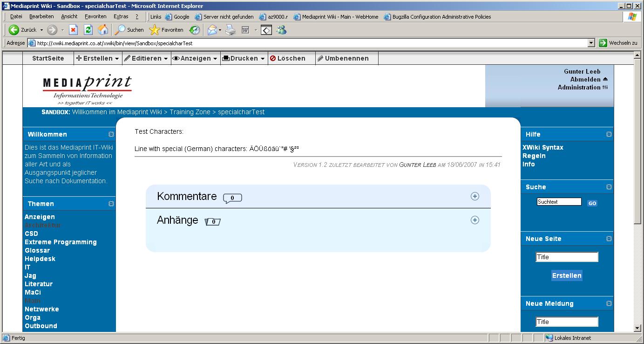
Task: Click the Mail envelope toolbar icon
Action: pyautogui.click(x=212, y=30)
